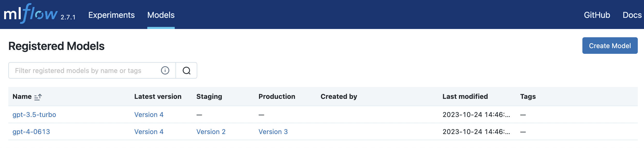
Task: Click the search magnifier button
Action: (x=186, y=70)
